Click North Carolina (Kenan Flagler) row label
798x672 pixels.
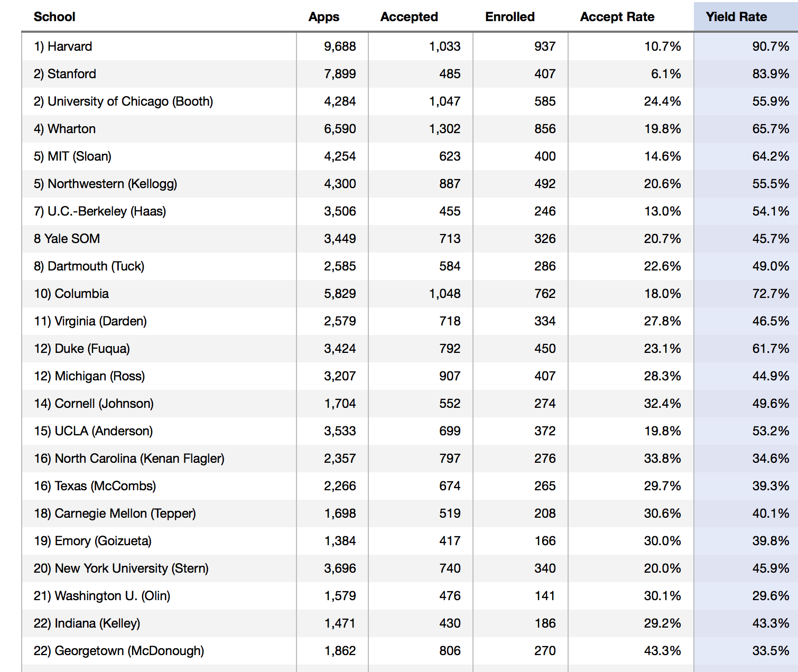tap(129, 459)
